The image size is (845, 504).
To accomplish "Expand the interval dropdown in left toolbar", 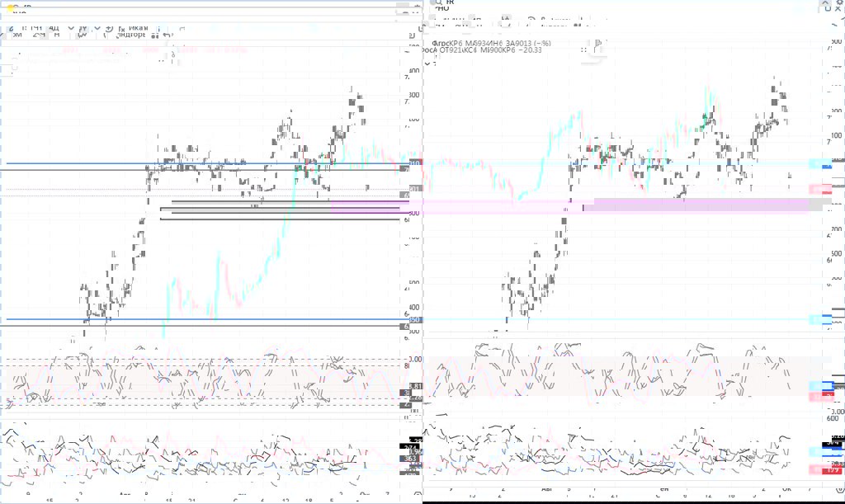I will [x=73, y=29].
